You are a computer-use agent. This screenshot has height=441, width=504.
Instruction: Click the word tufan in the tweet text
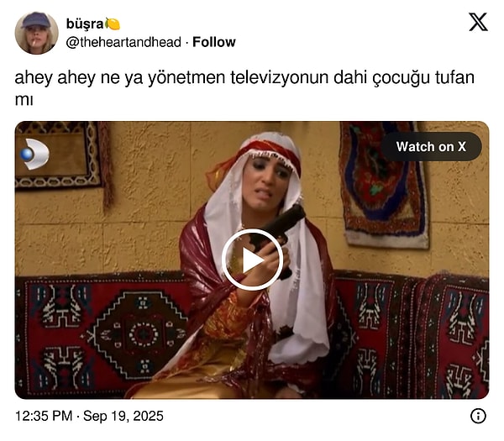pyautogui.click(x=454, y=77)
